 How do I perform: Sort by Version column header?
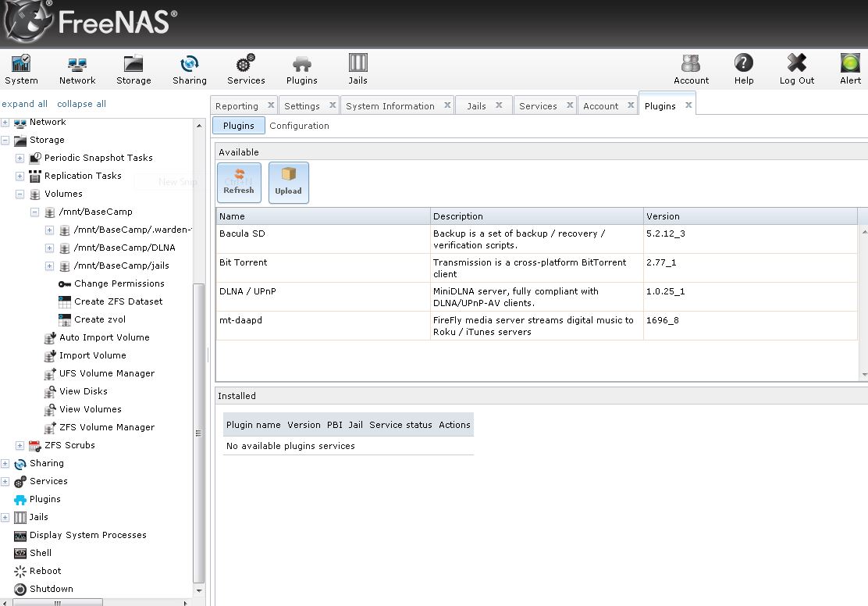click(x=750, y=216)
